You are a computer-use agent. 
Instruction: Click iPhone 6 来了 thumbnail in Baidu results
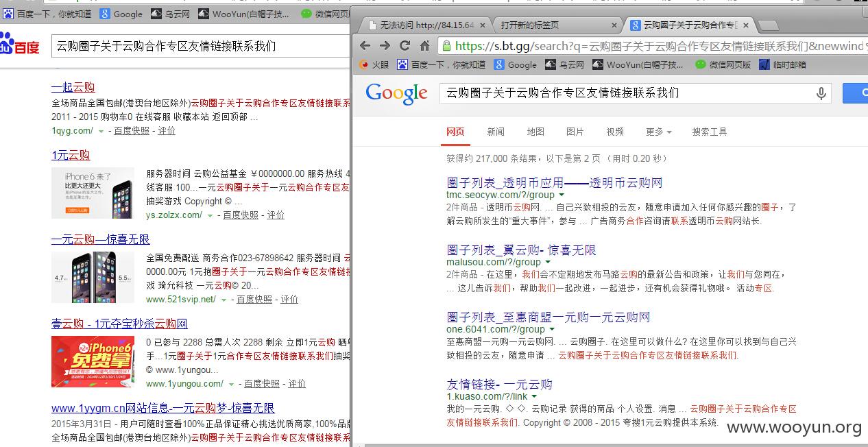pos(93,193)
